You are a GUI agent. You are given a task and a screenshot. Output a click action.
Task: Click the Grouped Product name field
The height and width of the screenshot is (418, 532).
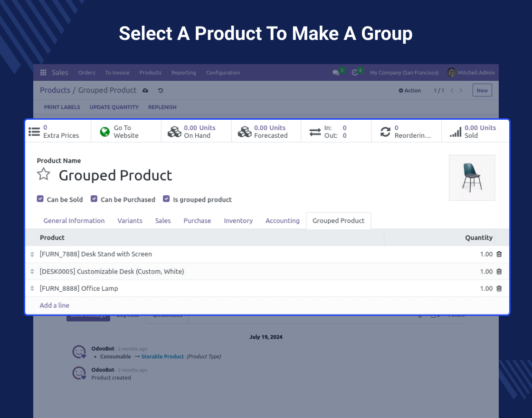pyautogui.click(x=115, y=175)
